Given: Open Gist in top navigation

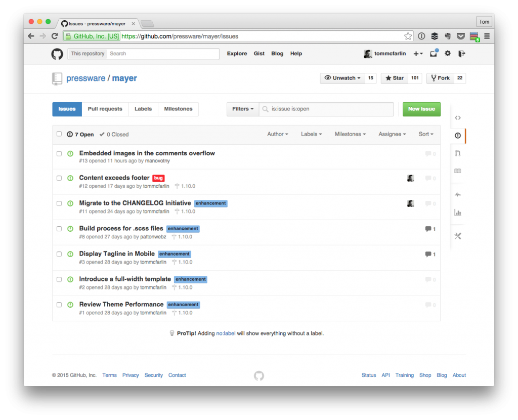Looking at the screenshot, I should (259, 54).
